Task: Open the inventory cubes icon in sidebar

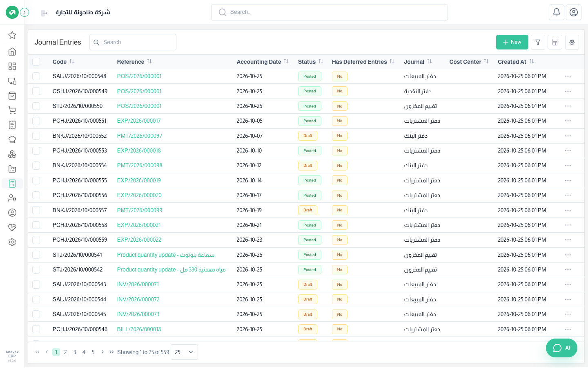Action: pos(12,154)
